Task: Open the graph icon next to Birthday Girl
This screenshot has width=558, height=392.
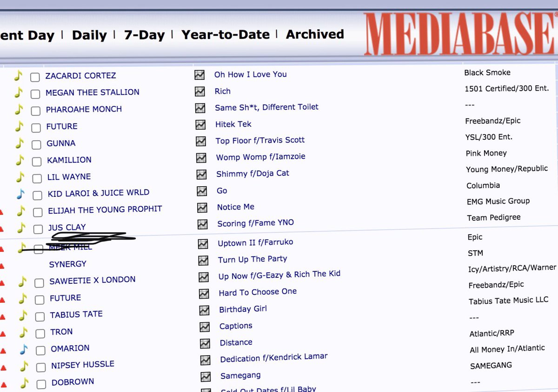Action: click(x=204, y=310)
